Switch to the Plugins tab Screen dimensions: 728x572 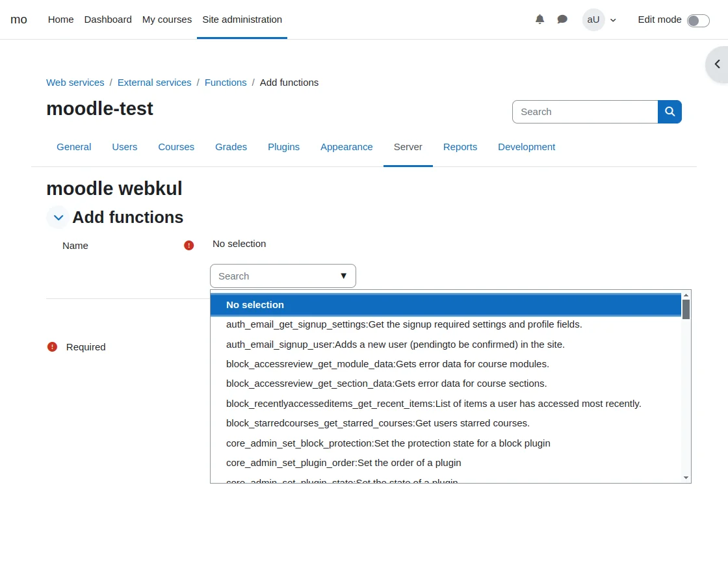[283, 147]
